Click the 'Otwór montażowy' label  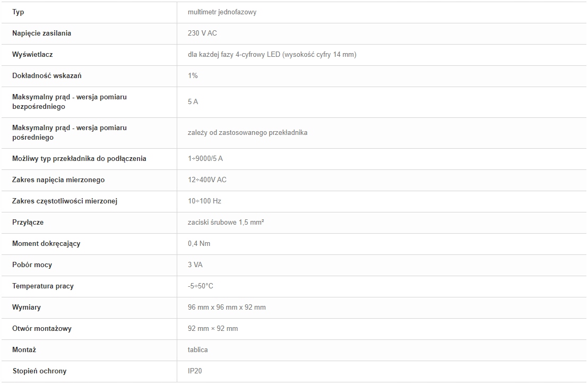(42, 328)
